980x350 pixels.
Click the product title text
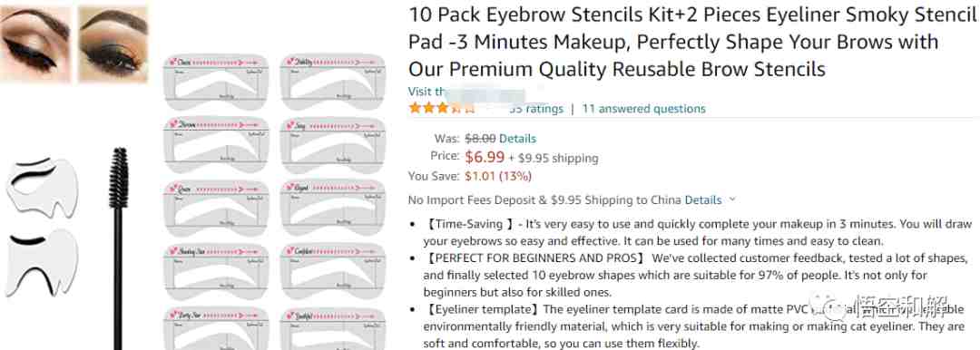692,41
